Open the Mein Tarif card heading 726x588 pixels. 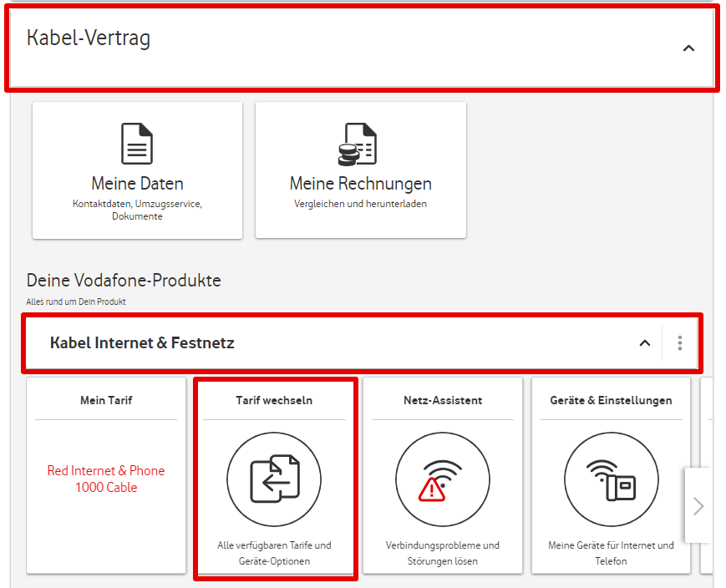click(x=106, y=400)
